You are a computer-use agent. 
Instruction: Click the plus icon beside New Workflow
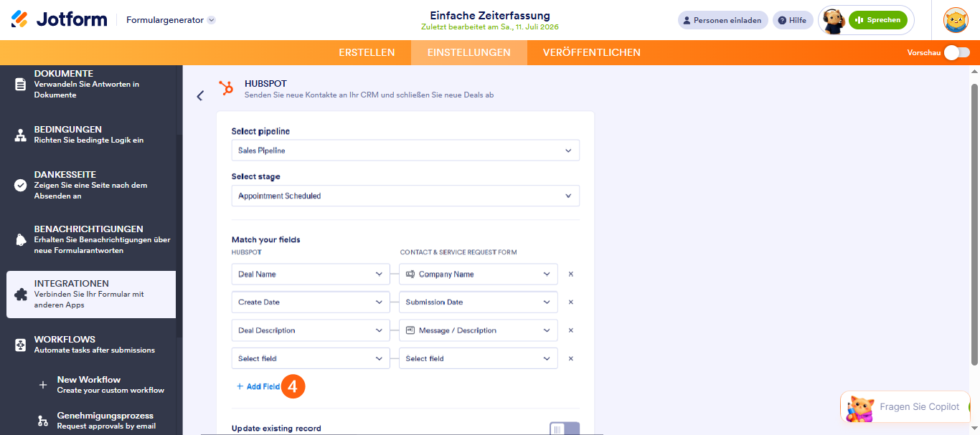pos(43,385)
